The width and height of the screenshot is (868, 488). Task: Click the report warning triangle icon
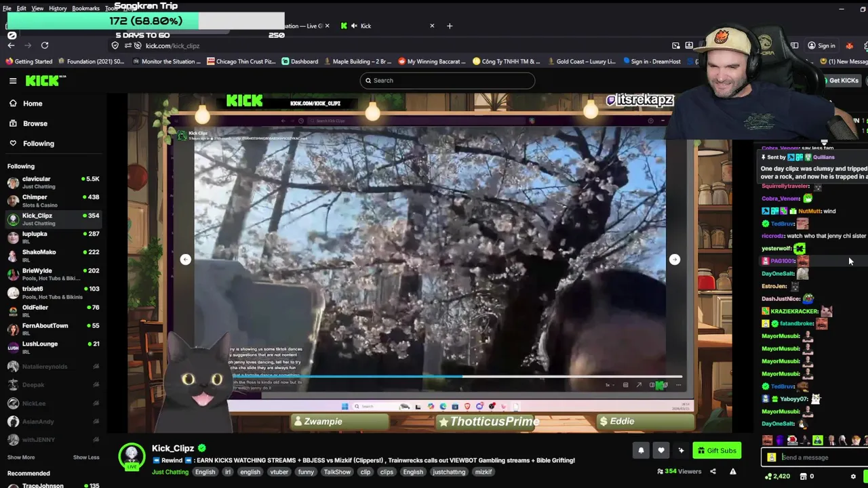pyautogui.click(x=733, y=471)
